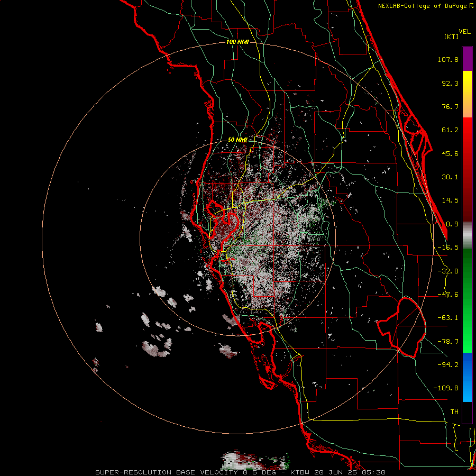This screenshot has width=476, height=476.
Task: Select the -63.1 legend value
Action: [x=448, y=318]
